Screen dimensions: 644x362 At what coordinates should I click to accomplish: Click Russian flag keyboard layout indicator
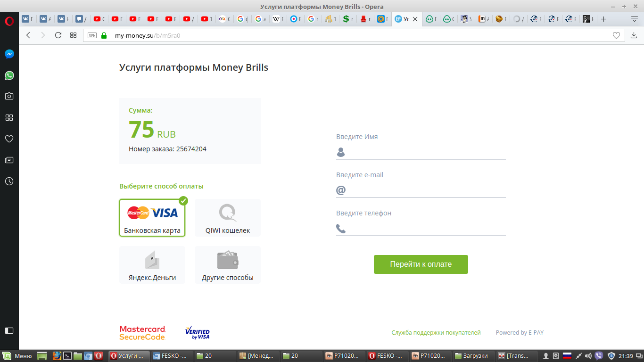[x=567, y=356]
